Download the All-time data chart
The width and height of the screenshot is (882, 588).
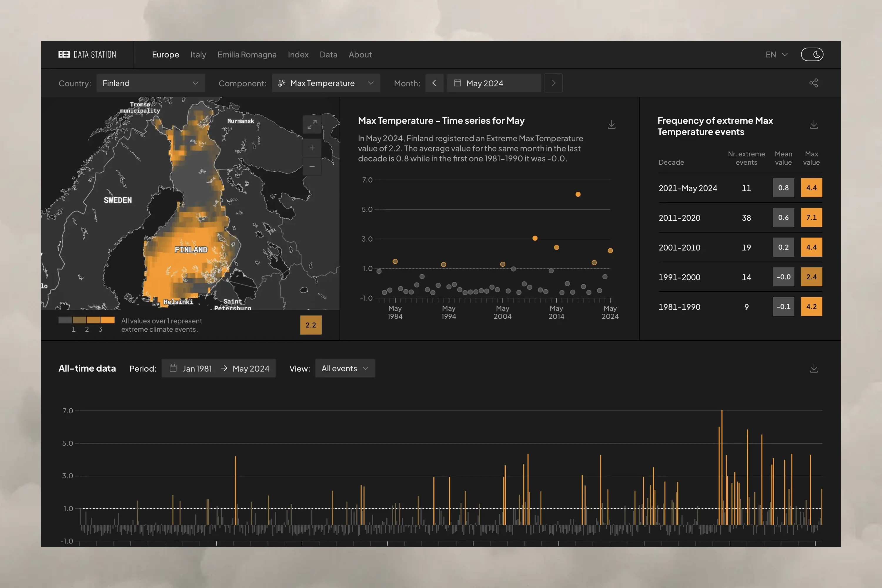point(813,368)
